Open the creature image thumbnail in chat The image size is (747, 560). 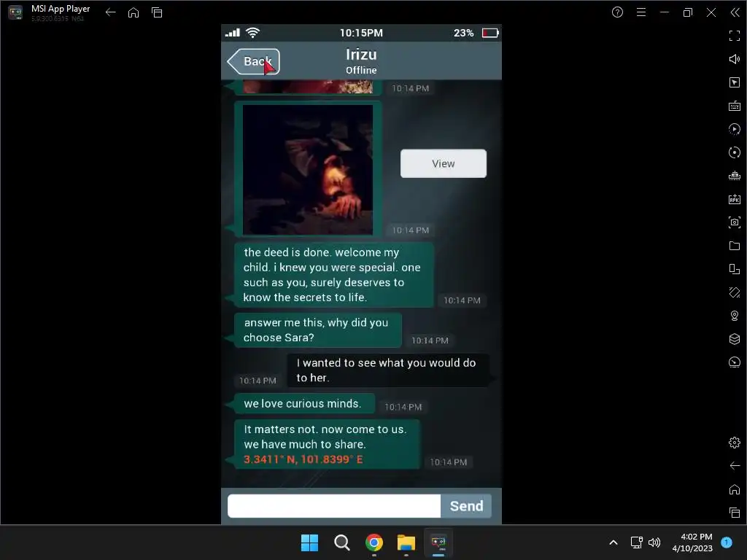click(308, 169)
